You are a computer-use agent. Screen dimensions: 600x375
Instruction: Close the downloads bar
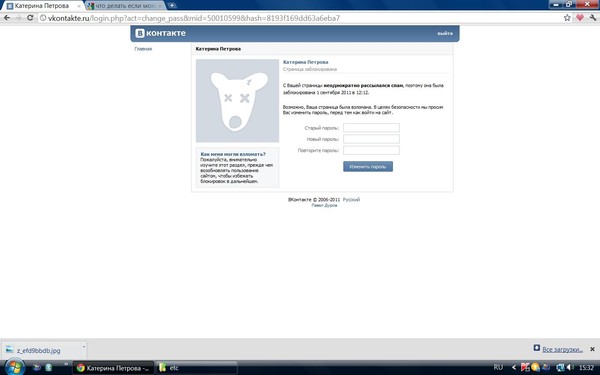pyautogui.click(x=592, y=349)
